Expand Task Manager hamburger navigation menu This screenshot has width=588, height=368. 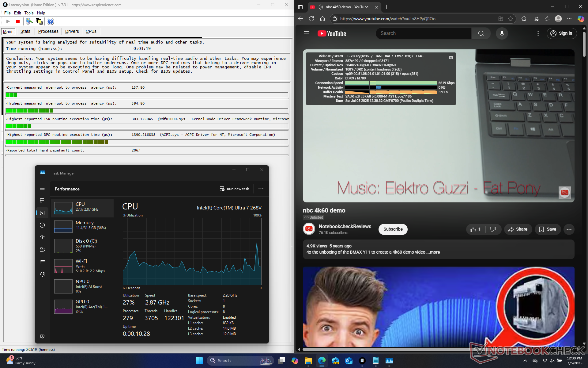(42, 188)
